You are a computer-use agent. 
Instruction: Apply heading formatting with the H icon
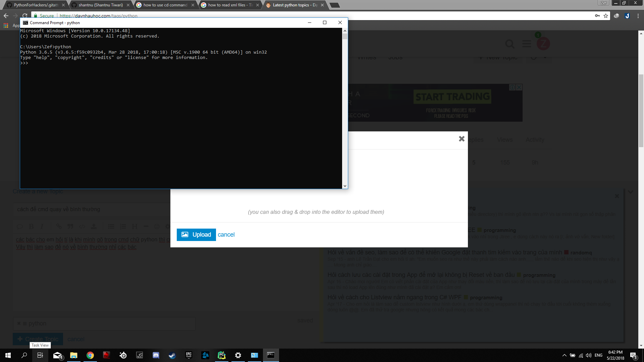coord(135,227)
